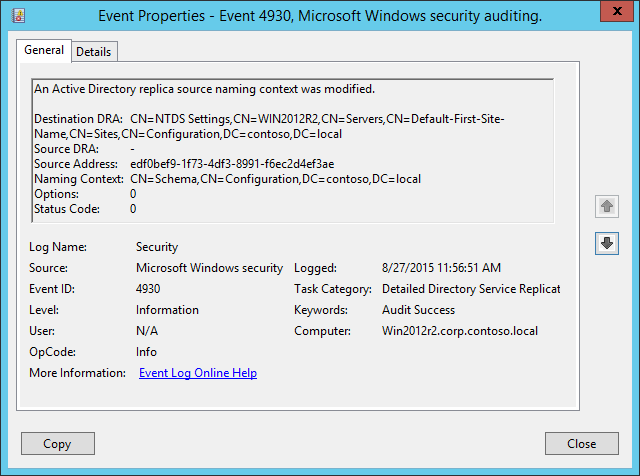This screenshot has width=640, height=476.
Task: Click the Close button at the bottom
Action: (x=581, y=443)
